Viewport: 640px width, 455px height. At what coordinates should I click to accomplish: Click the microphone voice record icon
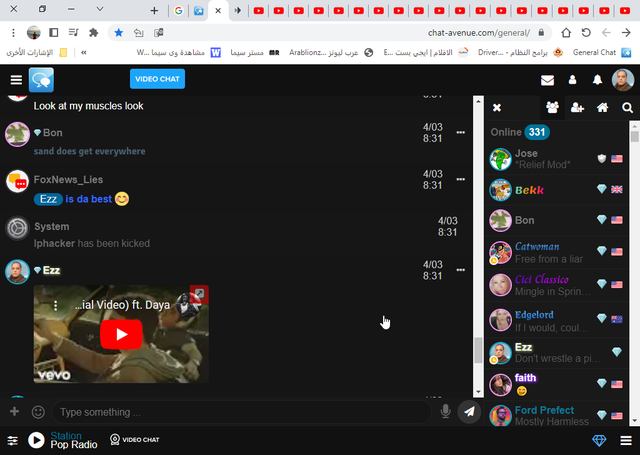click(446, 411)
